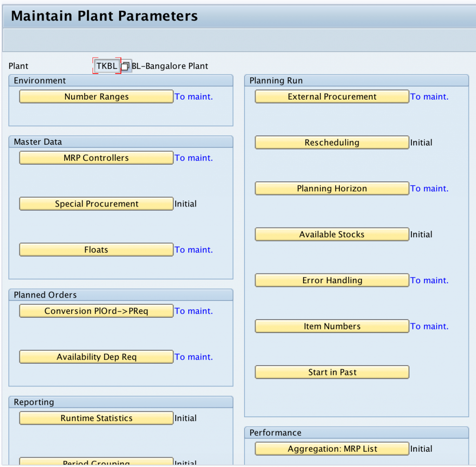Open the Floats configuration
The height and width of the screenshot is (467, 476).
point(96,250)
